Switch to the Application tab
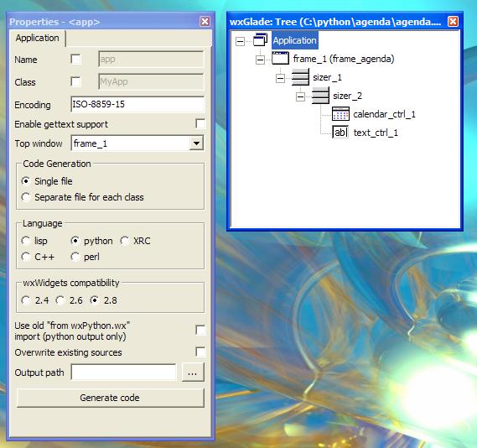Image resolution: width=477 pixels, height=448 pixels. [38, 38]
